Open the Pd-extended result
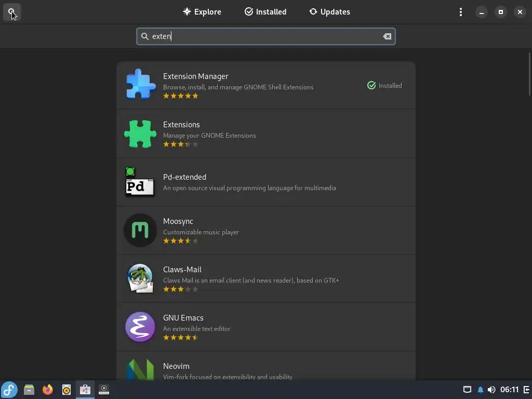532x399 pixels. point(265,182)
